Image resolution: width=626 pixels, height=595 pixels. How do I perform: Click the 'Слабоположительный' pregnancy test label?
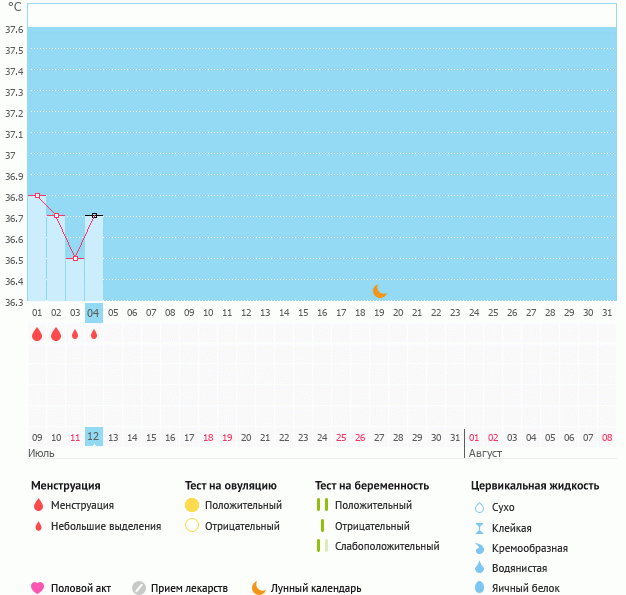387,546
